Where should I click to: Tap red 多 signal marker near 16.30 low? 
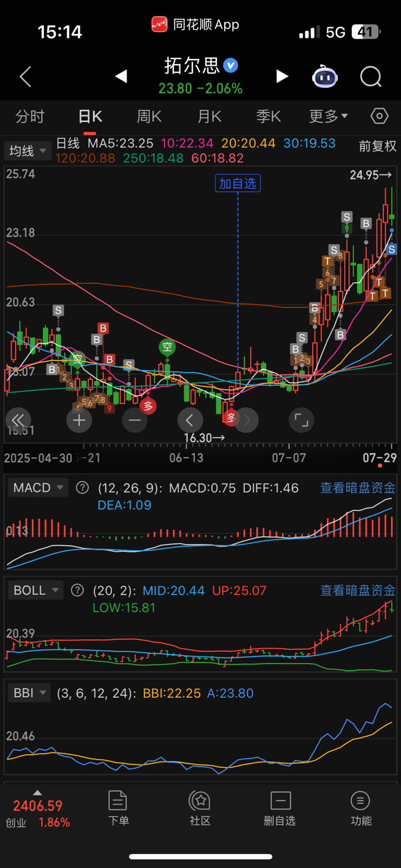tap(230, 417)
